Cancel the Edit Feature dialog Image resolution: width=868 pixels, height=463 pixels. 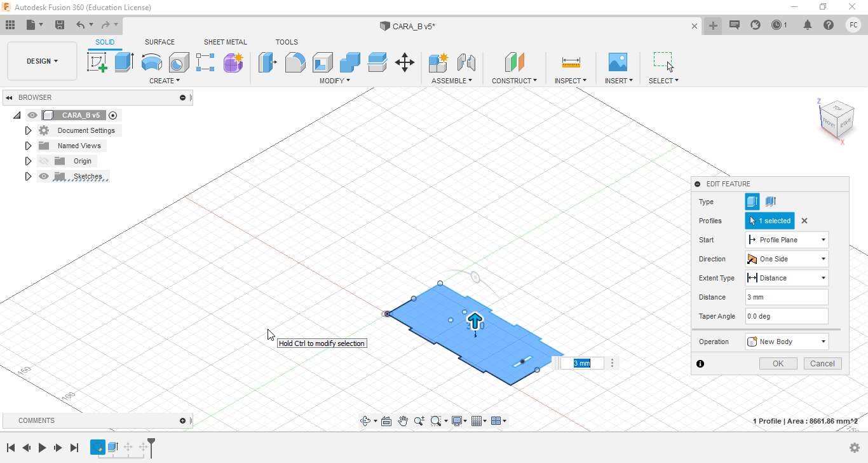(x=823, y=364)
